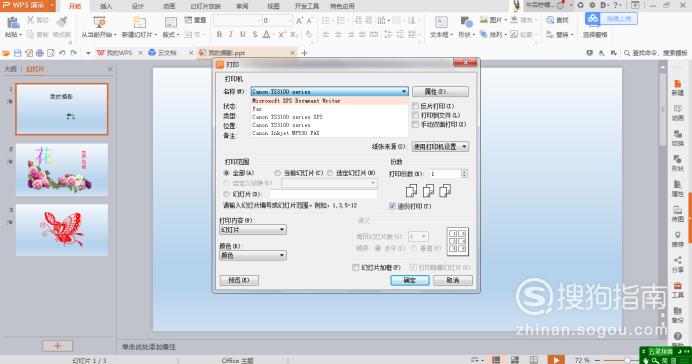Cancel the print dialog with 取消
The height and width of the screenshot is (364, 692).
point(453,280)
